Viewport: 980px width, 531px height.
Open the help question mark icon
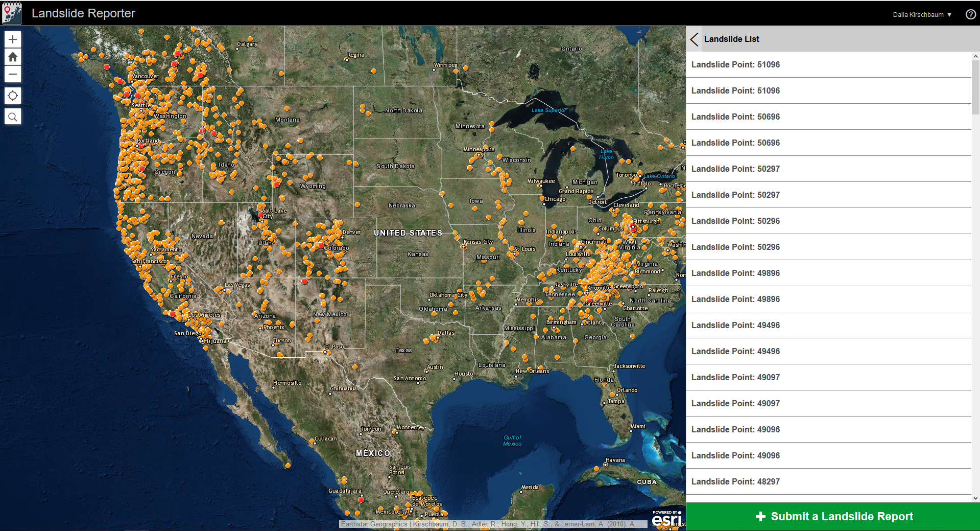[x=970, y=14]
